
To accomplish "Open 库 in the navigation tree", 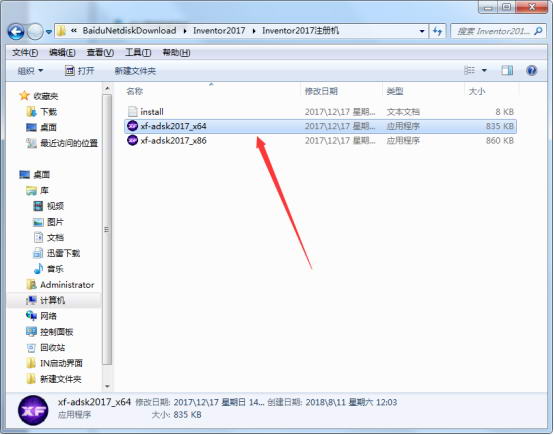I will (x=44, y=190).
